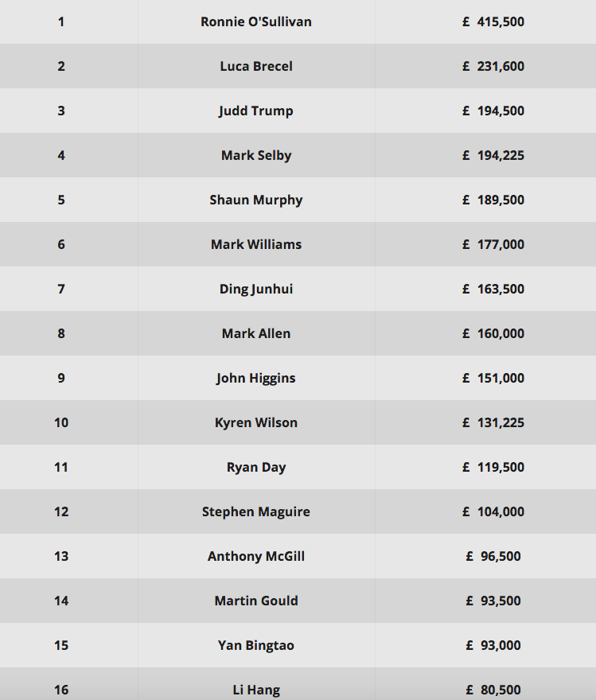This screenshot has height=700, width=596.
Task: Click Stephen Maguire's name
Action: (x=255, y=511)
